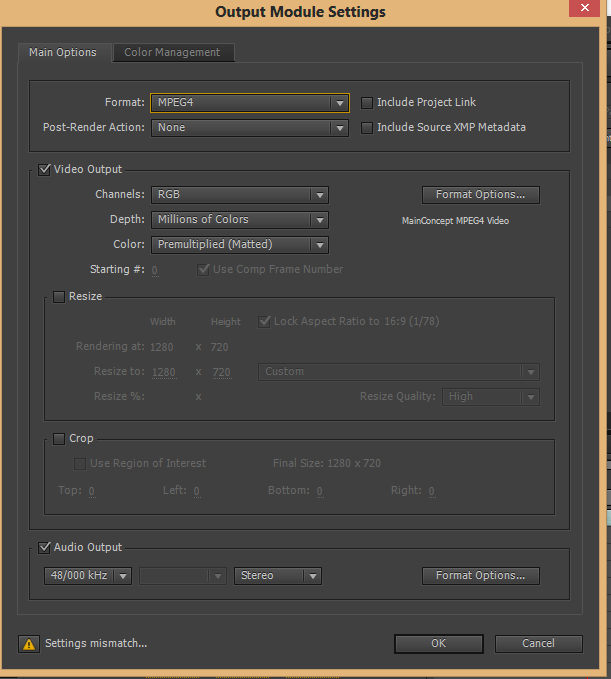Click the Resize to width value 1280

164,372
